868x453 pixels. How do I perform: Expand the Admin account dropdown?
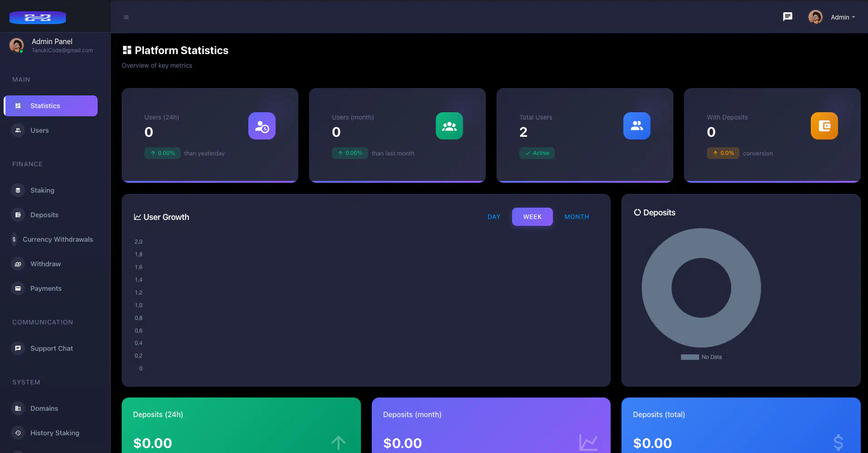coord(843,17)
